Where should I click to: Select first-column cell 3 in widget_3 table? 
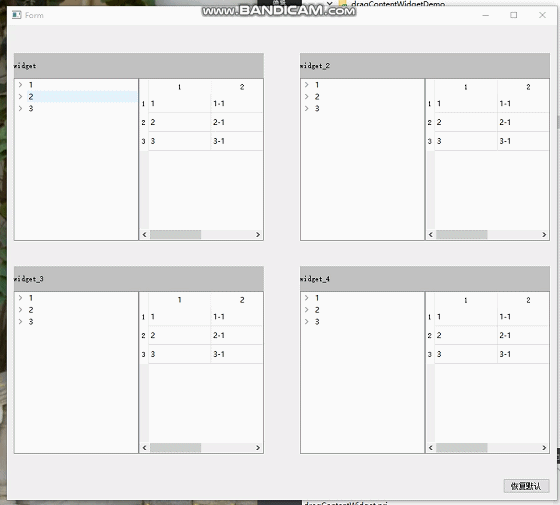click(x=179, y=354)
